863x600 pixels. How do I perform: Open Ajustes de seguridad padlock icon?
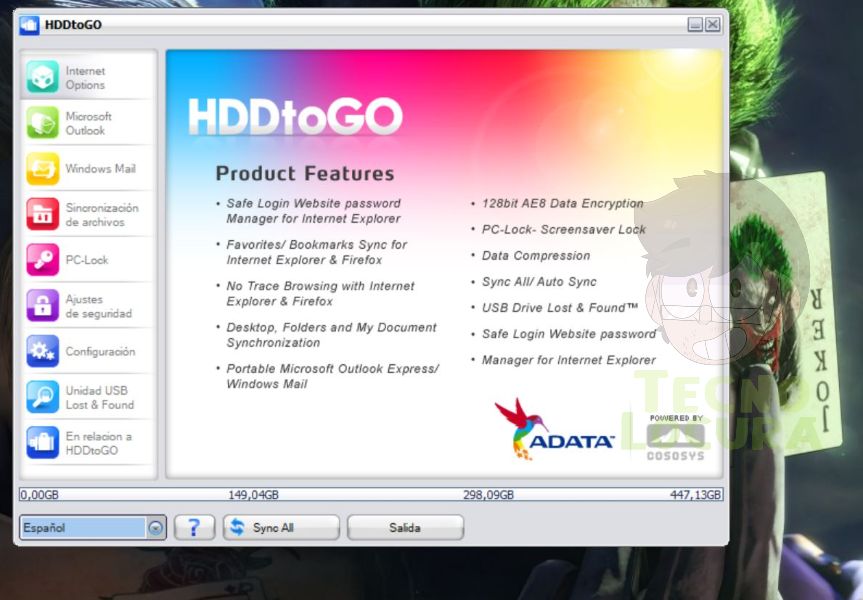coord(42,306)
